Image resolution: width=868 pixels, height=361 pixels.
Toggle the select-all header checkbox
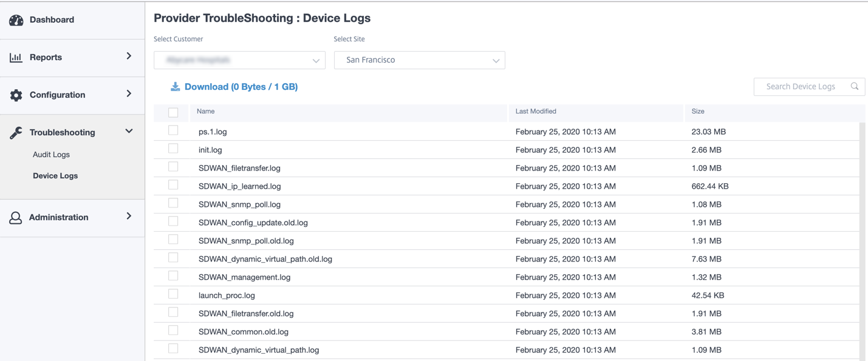coord(173,112)
